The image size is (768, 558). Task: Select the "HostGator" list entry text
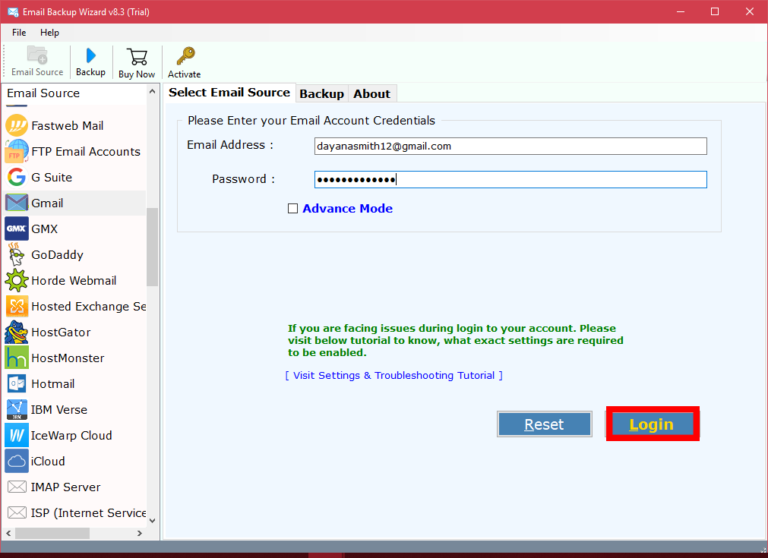[61, 332]
